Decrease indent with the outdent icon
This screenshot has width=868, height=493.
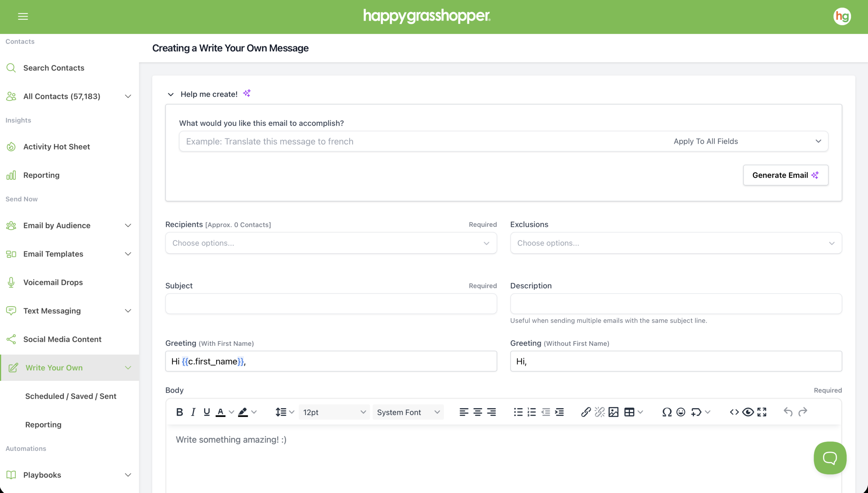point(546,412)
